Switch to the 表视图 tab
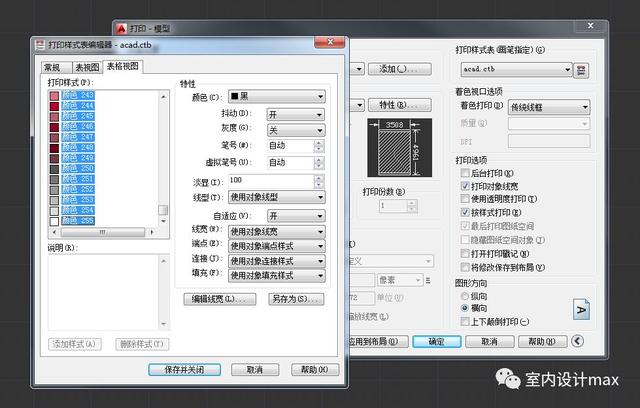The width and height of the screenshot is (640, 408). pos(87,67)
